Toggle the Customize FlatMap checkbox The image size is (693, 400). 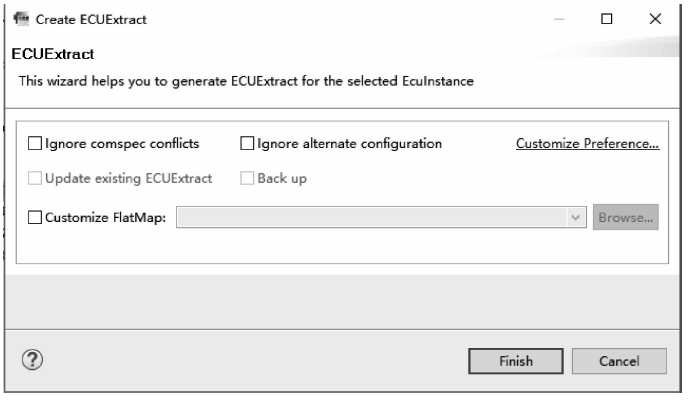click(36, 218)
